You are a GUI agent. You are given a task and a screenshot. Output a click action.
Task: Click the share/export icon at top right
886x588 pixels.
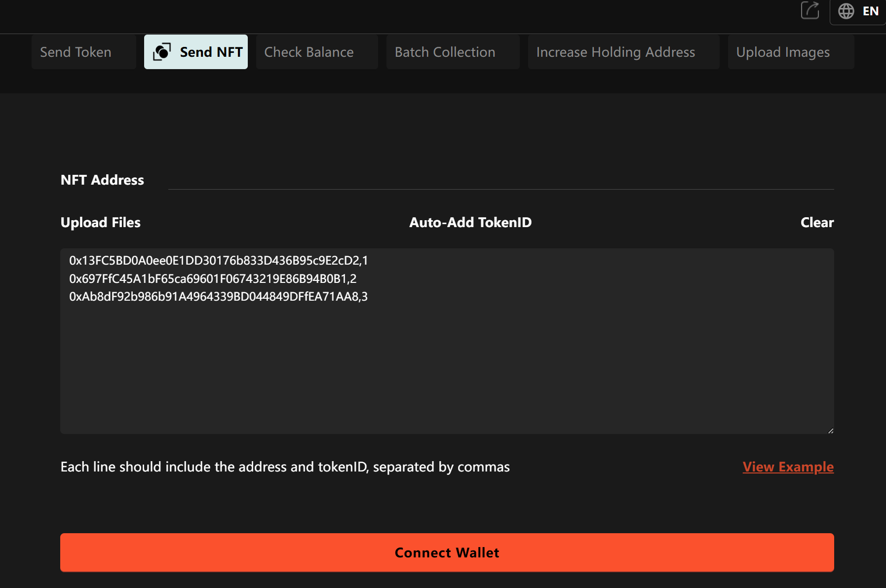click(x=810, y=11)
